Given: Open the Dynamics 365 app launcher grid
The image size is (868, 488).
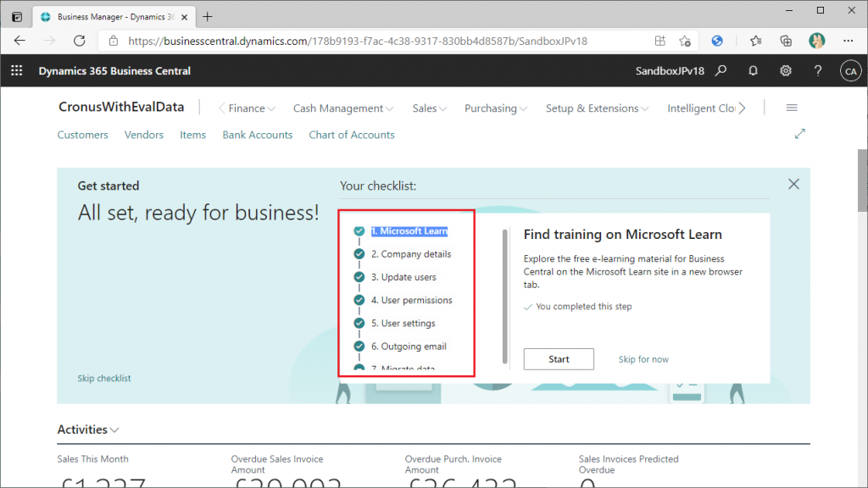Looking at the screenshot, I should pos(17,71).
